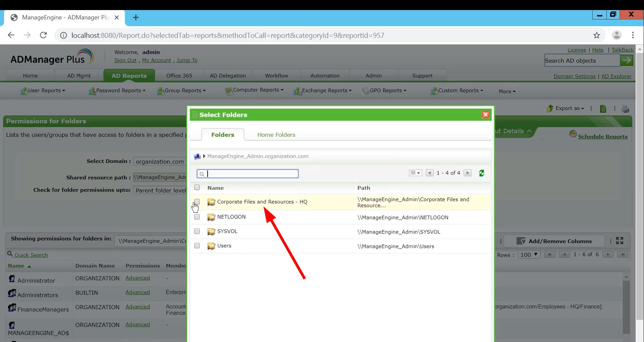The image size is (644, 342).
Task: Open the Custom Reports dropdown
Action: pos(457,91)
